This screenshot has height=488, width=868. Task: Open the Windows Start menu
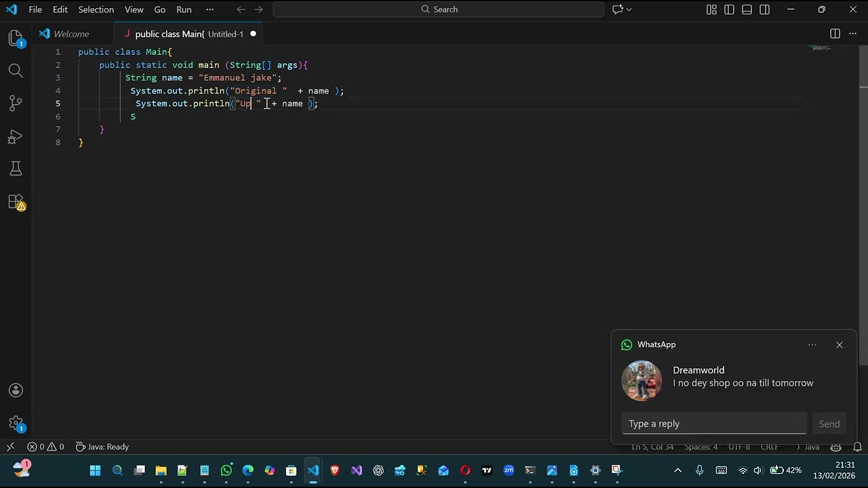click(95, 470)
